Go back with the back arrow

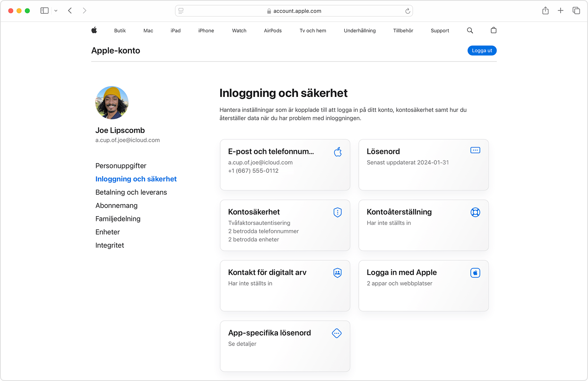coord(70,11)
